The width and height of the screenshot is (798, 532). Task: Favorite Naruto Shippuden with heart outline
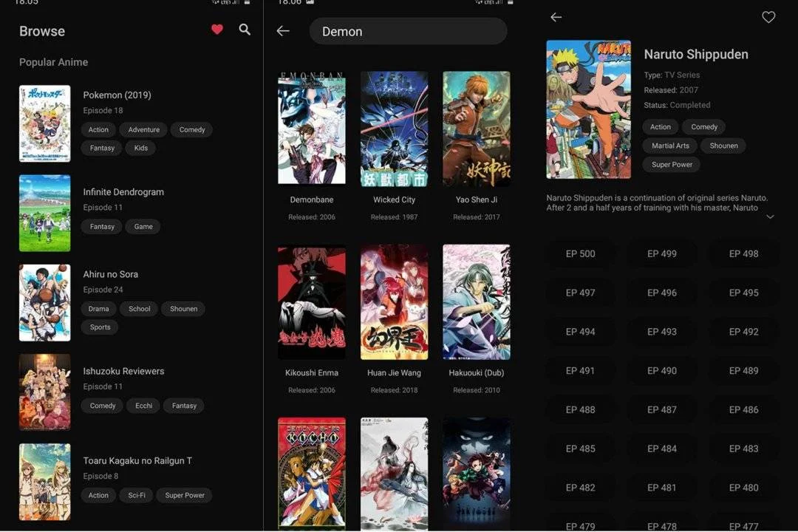pyautogui.click(x=768, y=17)
